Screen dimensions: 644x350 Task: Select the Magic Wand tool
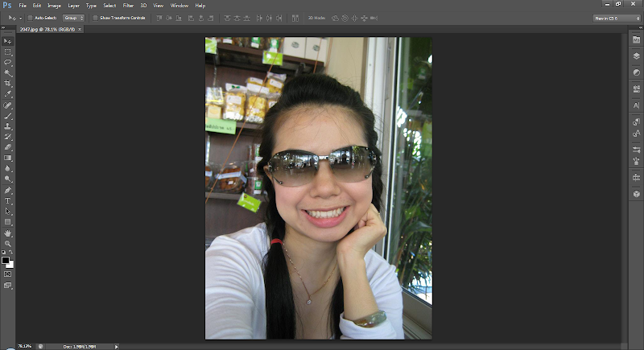(x=8, y=73)
